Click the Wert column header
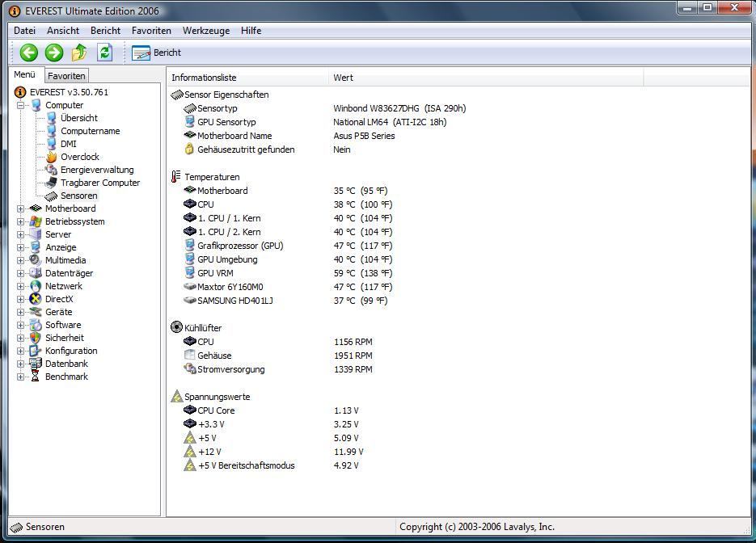The height and width of the screenshot is (543, 756). (484, 78)
